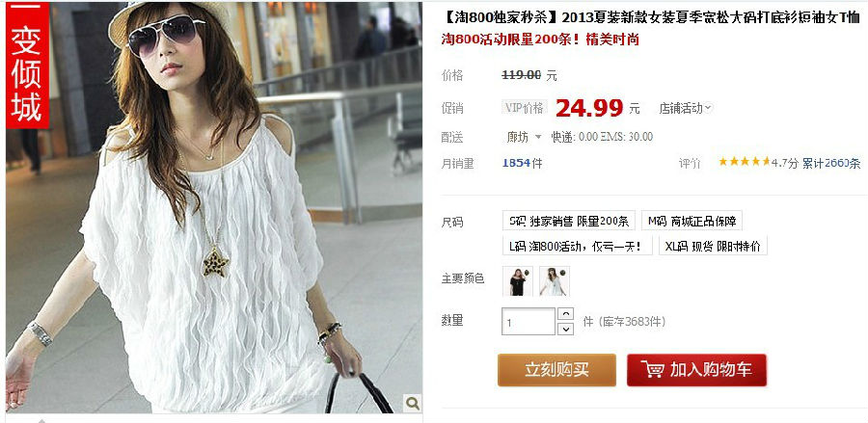Decrease quantity with the down arrow
The height and width of the screenshot is (423, 868).
click(565, 329)
